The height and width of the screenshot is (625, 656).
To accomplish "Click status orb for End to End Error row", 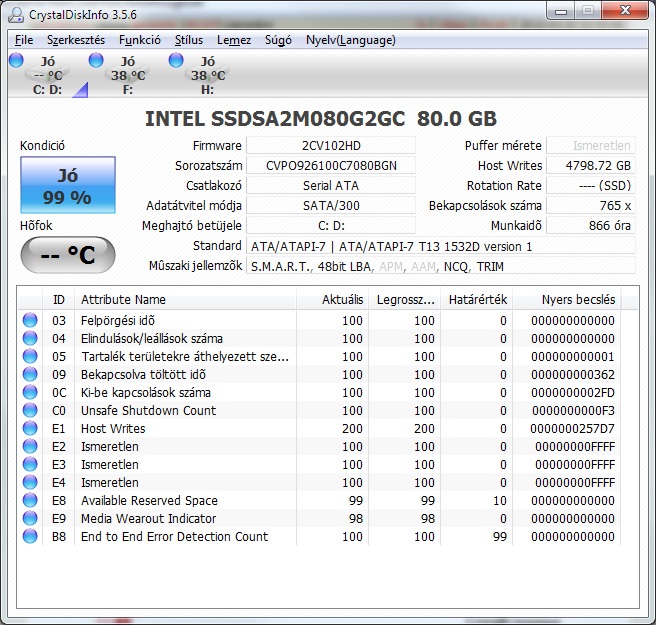I will pyautogui.click(x=30, y=536).
